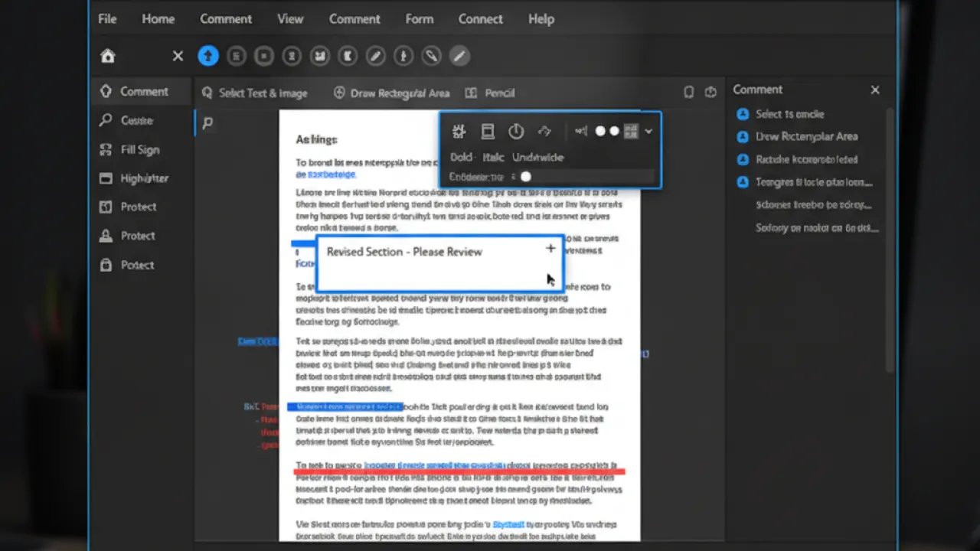Open the View menu

pyautogui.click(x=290, y=19)
